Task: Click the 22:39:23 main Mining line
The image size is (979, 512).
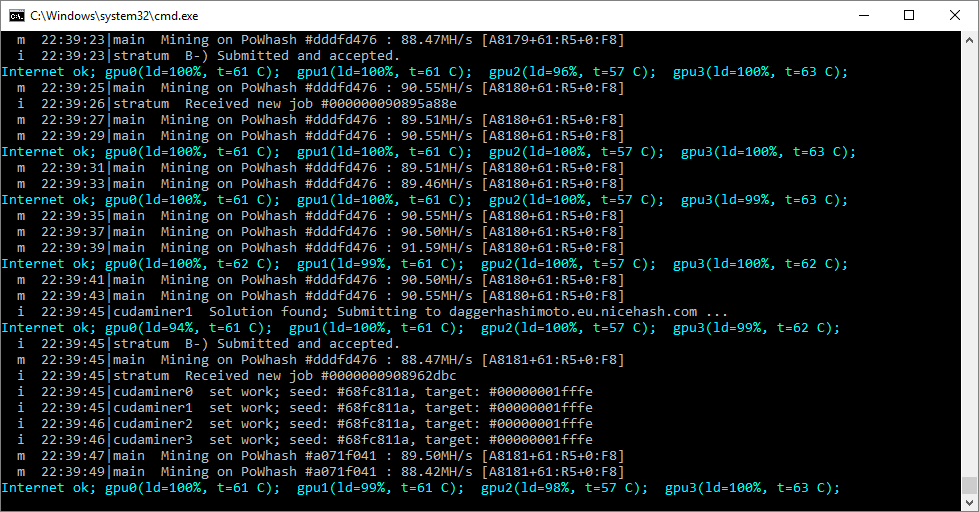Action: (x=320, y=40)
